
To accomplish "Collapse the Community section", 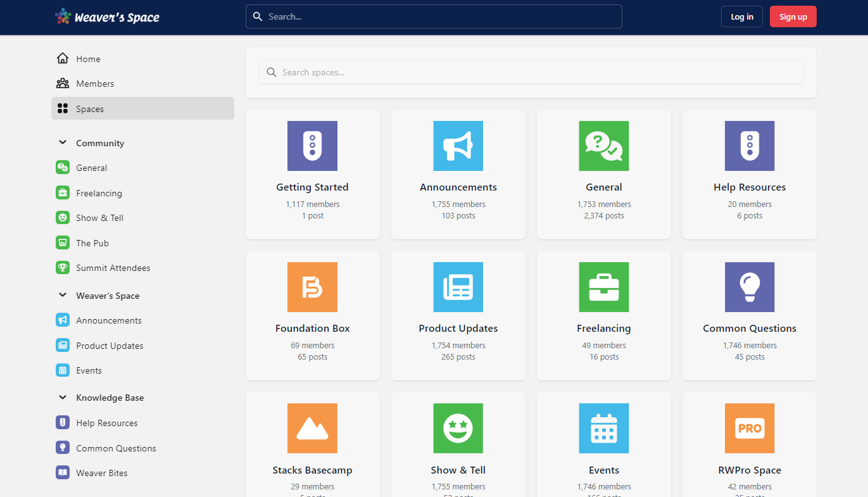I will [x=62, y=142].
